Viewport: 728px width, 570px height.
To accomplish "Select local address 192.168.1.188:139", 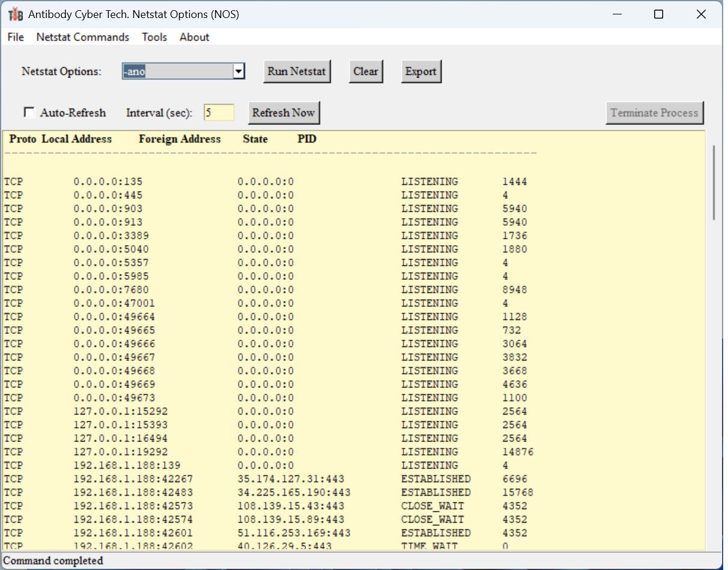I will click(x=127, y=465).
